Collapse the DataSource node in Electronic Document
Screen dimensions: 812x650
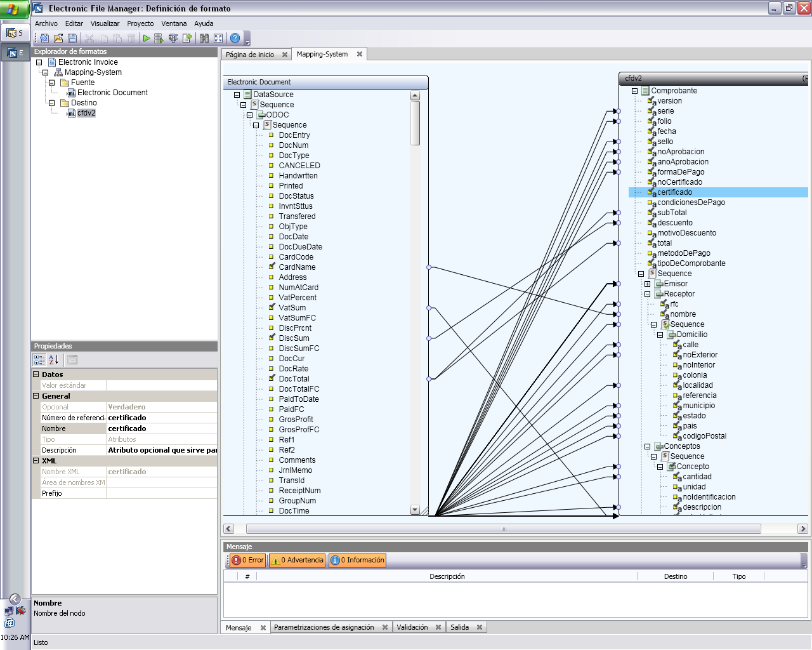(237, 94)
